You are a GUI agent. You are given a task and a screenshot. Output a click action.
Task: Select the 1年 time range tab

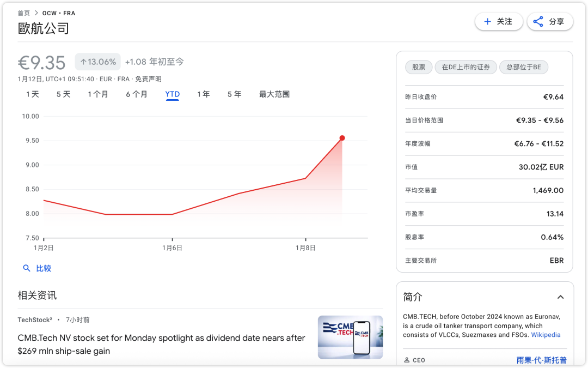203,94
